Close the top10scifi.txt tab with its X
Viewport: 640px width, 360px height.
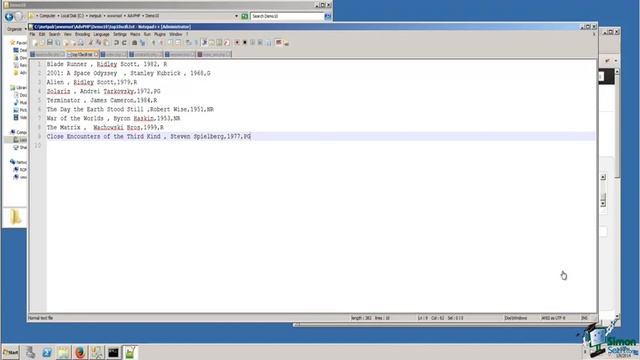[96, 54]
